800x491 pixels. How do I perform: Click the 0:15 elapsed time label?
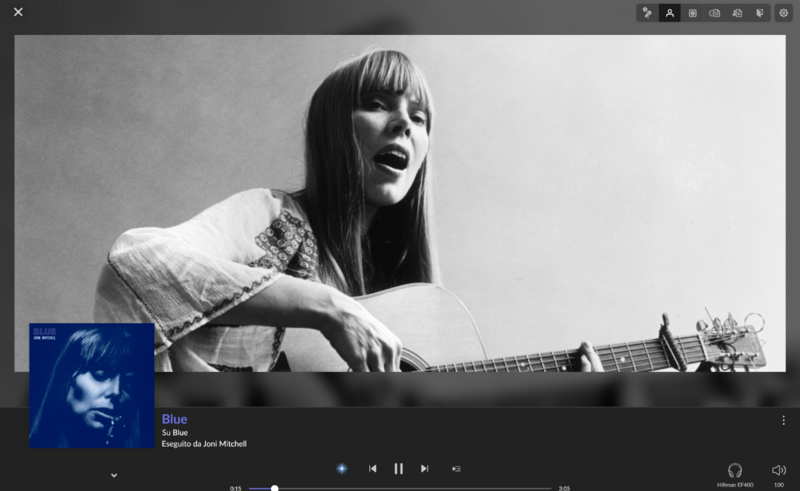coord(235,488)
